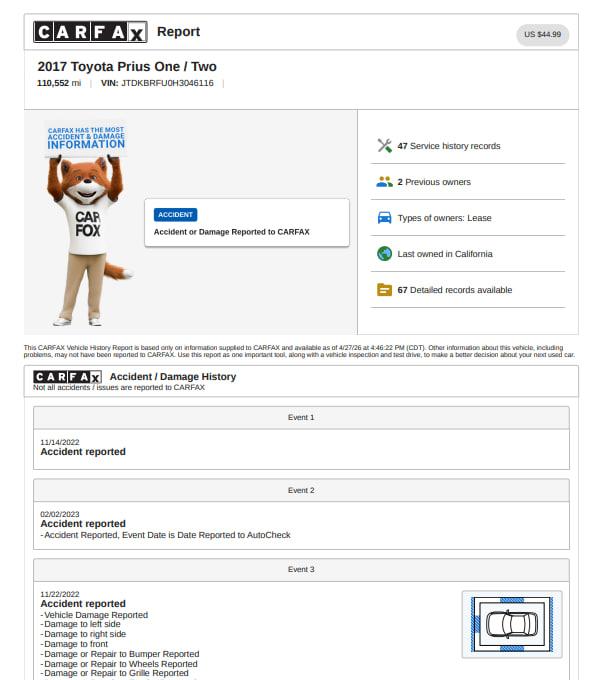The width and height of the screenshot is (605, 680).
Task: Click the car types of owners icon
Action: click(384, 218)
